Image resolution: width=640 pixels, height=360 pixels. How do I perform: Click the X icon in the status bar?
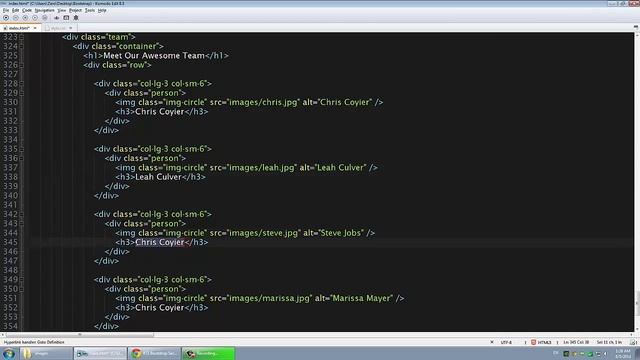pos(492,342)
